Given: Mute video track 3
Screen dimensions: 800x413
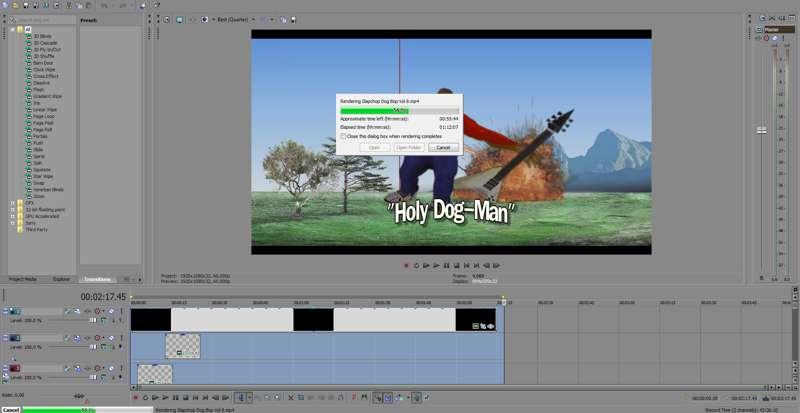Looking at the screenshot, I should [x=111, y=368].
